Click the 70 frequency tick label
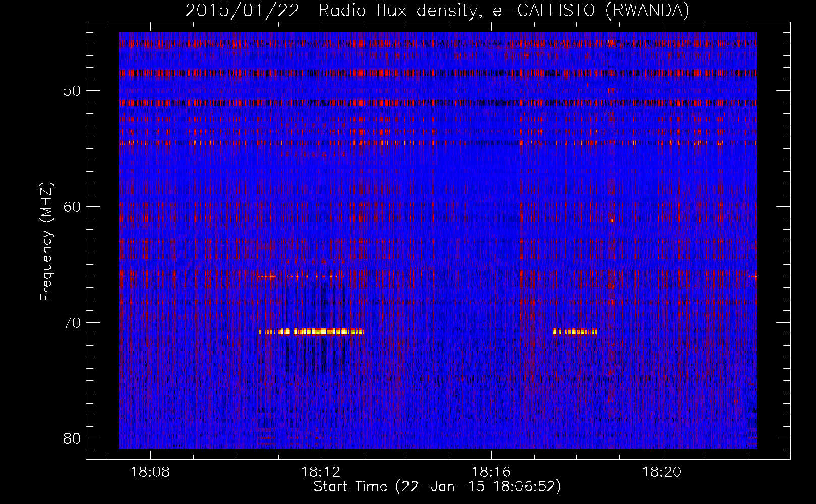The image size is (816, 504). pyautogui.click(x=73, y=323)
